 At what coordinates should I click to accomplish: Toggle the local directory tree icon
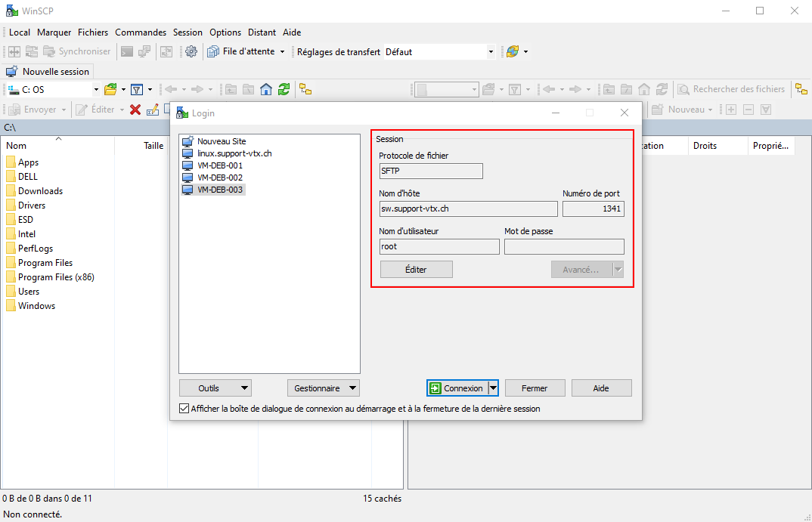click(305, 89)
